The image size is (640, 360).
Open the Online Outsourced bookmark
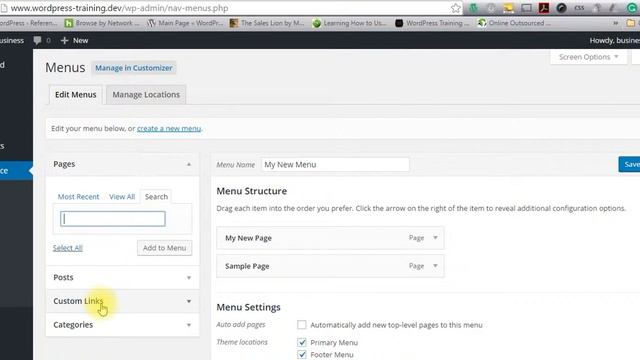coord(514,23)
